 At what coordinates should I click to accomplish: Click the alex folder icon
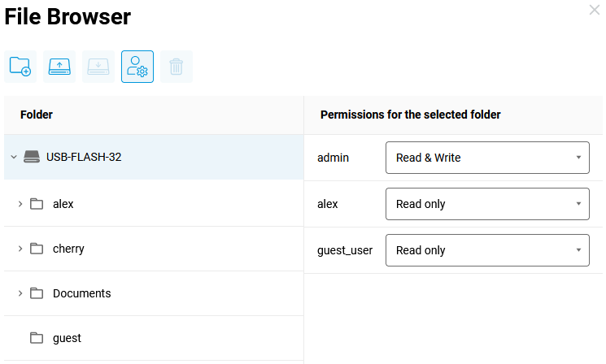37,204
